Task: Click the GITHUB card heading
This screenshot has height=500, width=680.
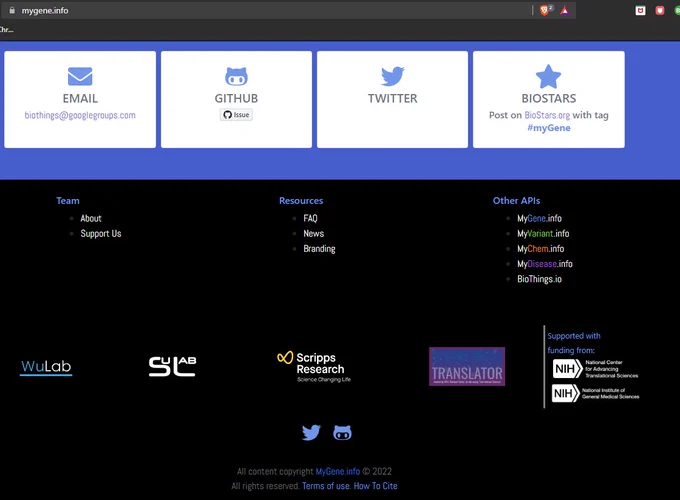Action: click(236, 99)
